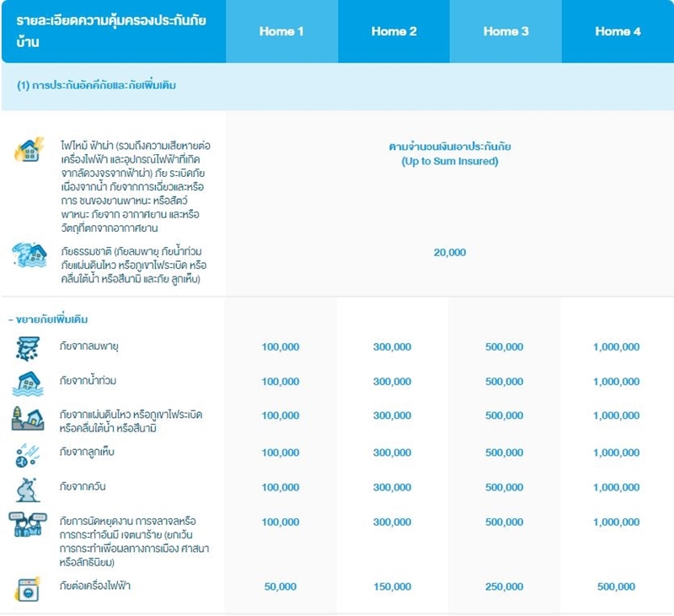Click the 20,000 natural disaster coverage amount

[x=449, y=252]
